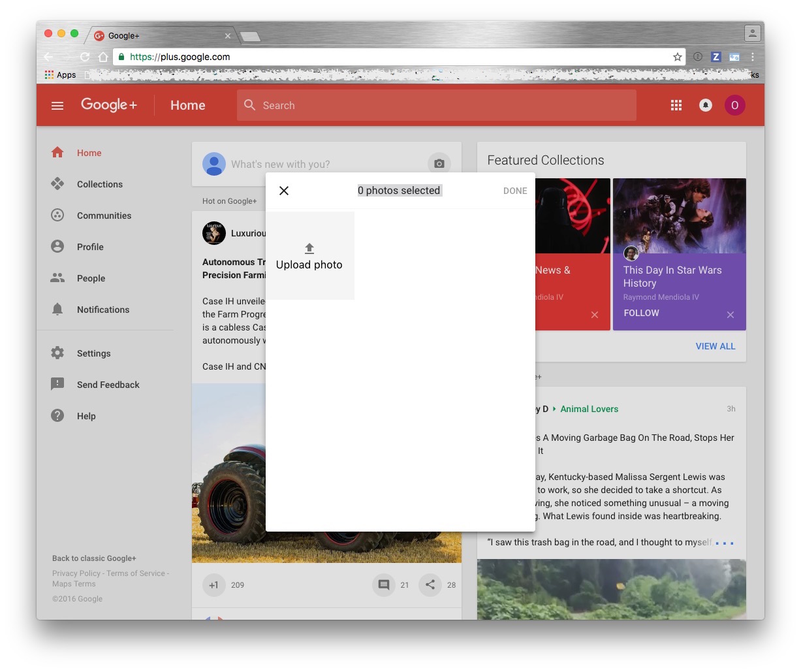This screenshot has height=672, width=801.
Task: Click the Chrome home button
Action: (103, 57)
